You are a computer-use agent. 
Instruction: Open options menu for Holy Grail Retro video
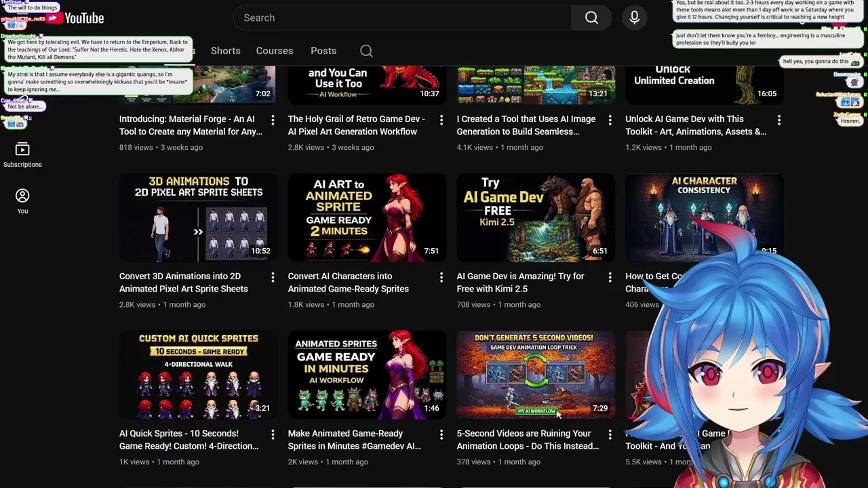coord(441,120)
